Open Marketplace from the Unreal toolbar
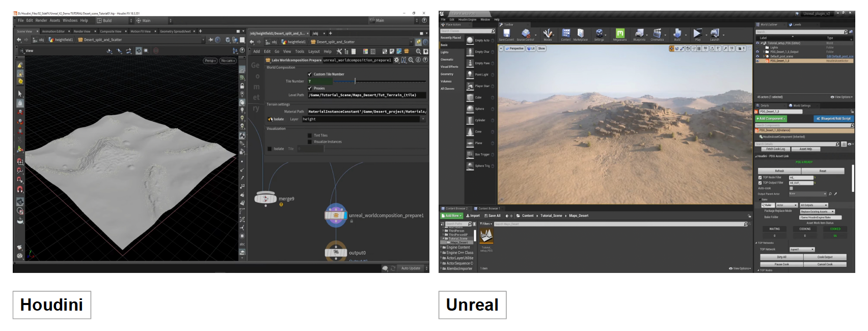This screenshot has height=331, width=868. tap(580, 34)
